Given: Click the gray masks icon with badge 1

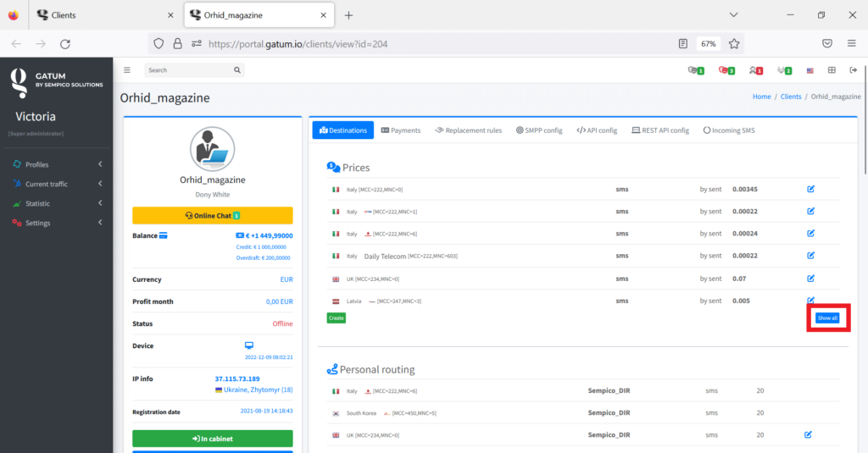Looking at the screenshot, I should click(695, 70).
